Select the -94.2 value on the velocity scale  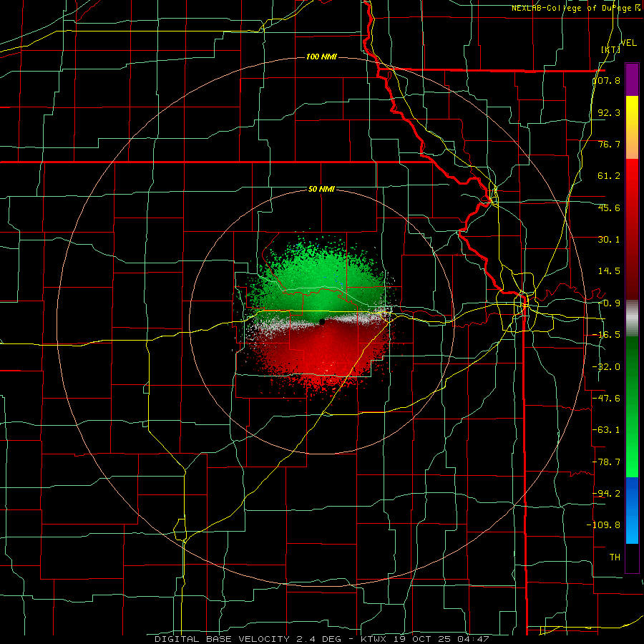click(607, 494)
